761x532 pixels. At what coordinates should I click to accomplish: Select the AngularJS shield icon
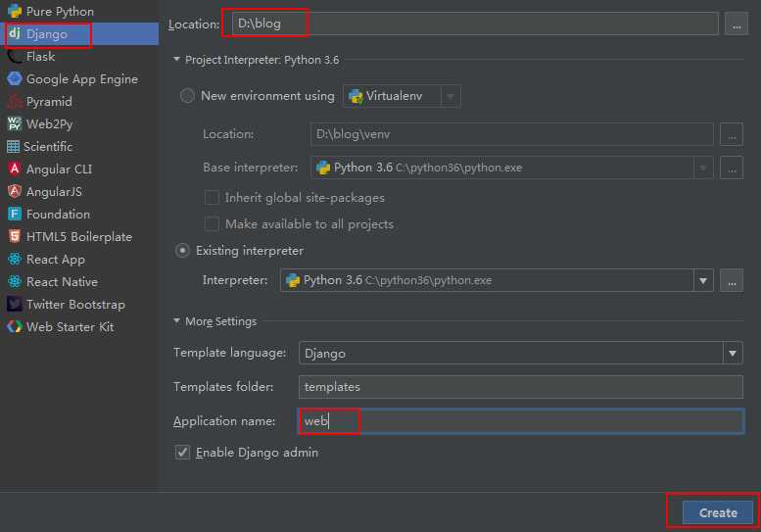(x=15, y=191)
